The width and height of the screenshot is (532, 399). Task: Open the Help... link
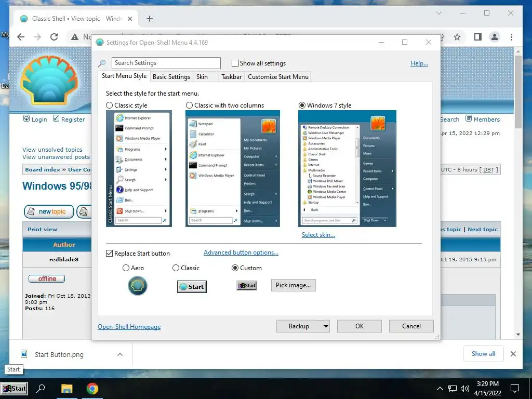(x=419, y=63)
